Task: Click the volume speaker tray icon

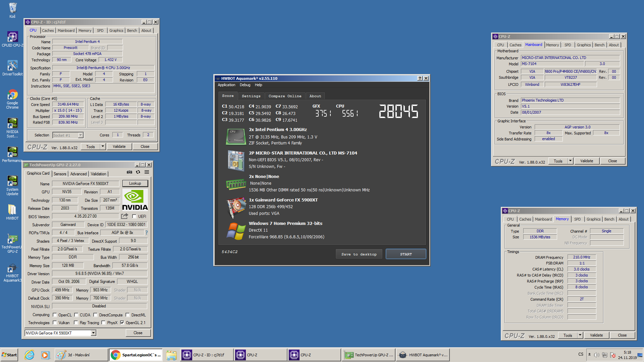Action: pyautogui.click(x=597, y=355)
